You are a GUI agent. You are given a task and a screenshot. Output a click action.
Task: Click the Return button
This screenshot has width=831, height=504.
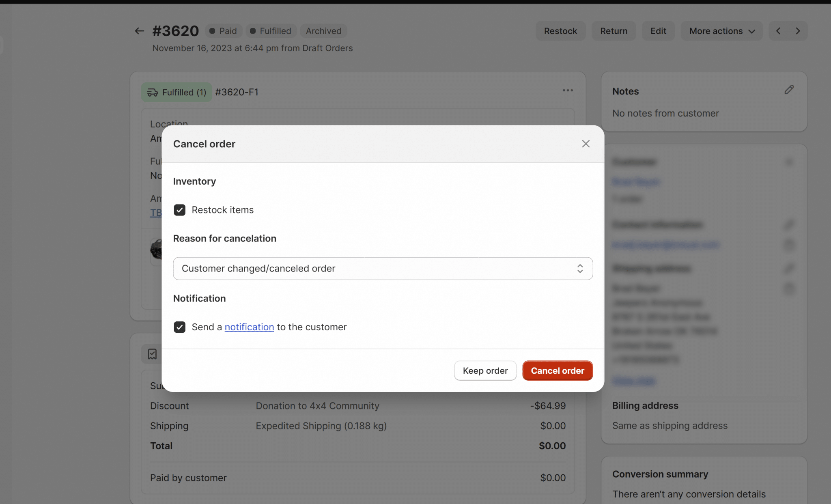click(x=614, y=31)
